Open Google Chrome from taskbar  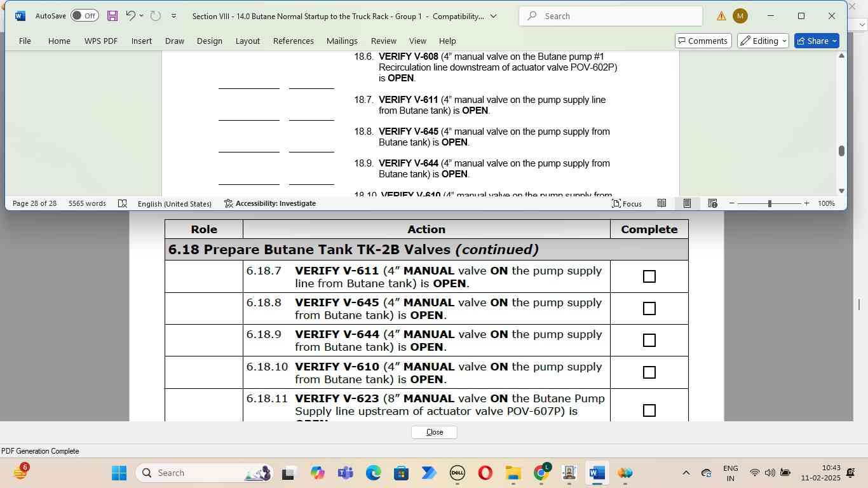[541, 473]
